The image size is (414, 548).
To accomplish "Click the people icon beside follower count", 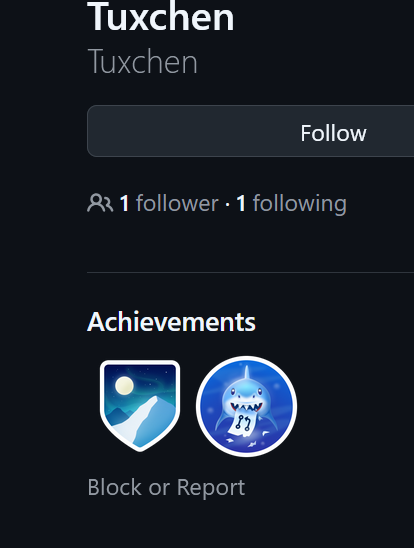I will (x=100, y=203).
